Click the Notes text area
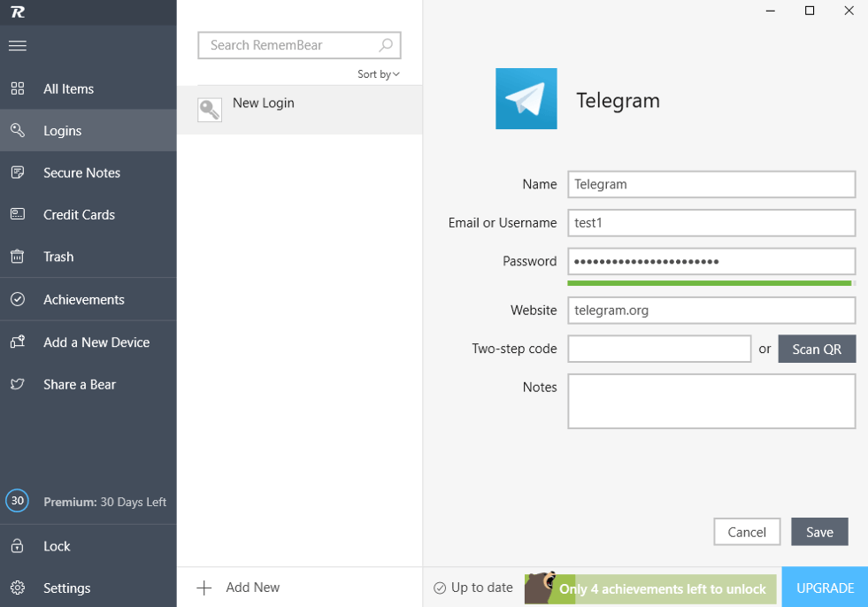 tap(711, 401)
